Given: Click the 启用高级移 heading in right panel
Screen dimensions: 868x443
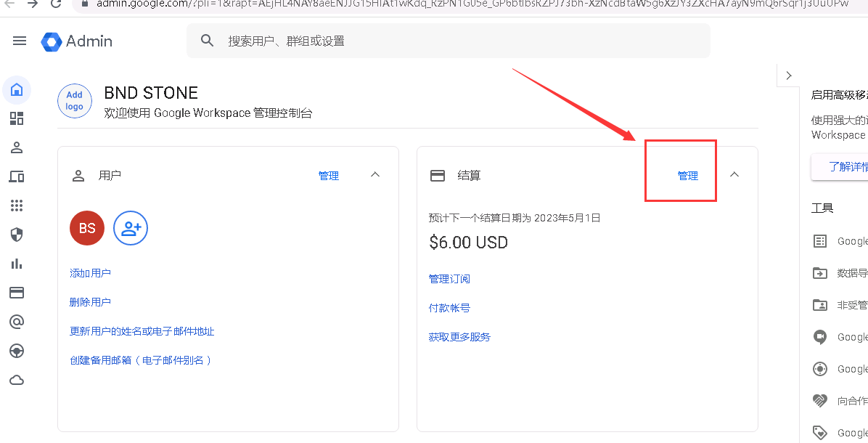Looking at the screenshot, I should [839, 94].
